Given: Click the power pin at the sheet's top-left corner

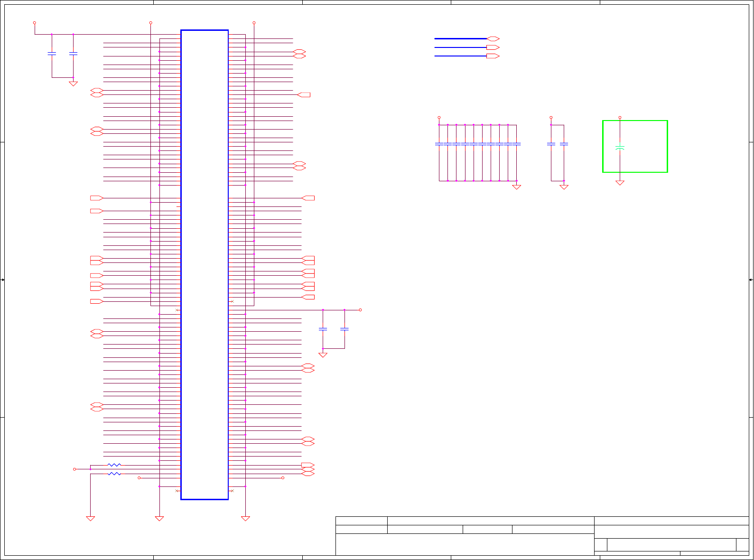Looking at the screenshot, I should (x=35, y=23).
